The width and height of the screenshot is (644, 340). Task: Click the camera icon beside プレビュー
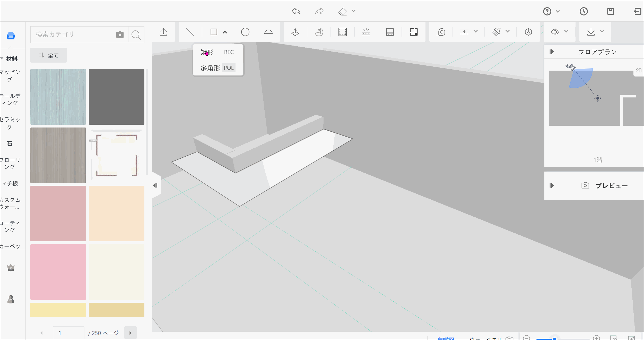(585, 185)
